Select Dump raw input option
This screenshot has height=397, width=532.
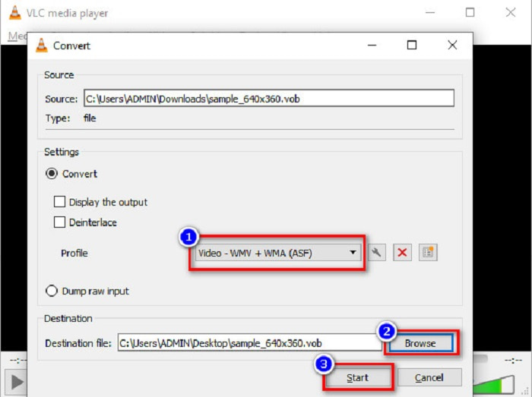pyautogui.click(x=52, y=291)
